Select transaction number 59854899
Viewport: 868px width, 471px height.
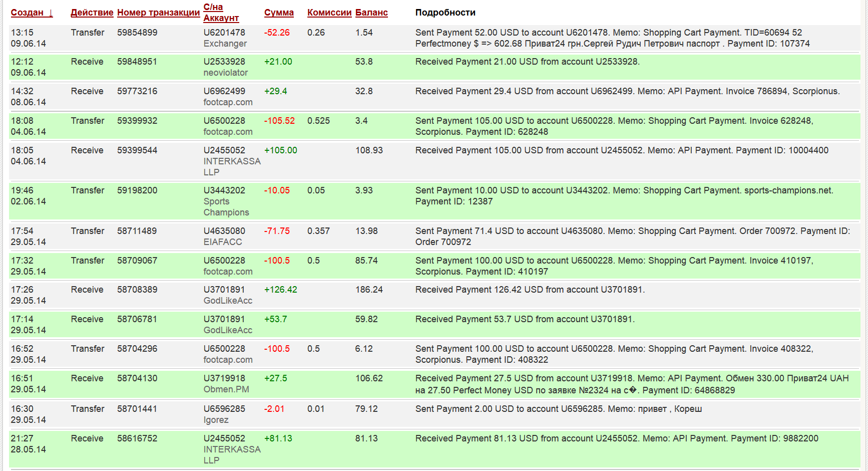click(x=137, y=33)
